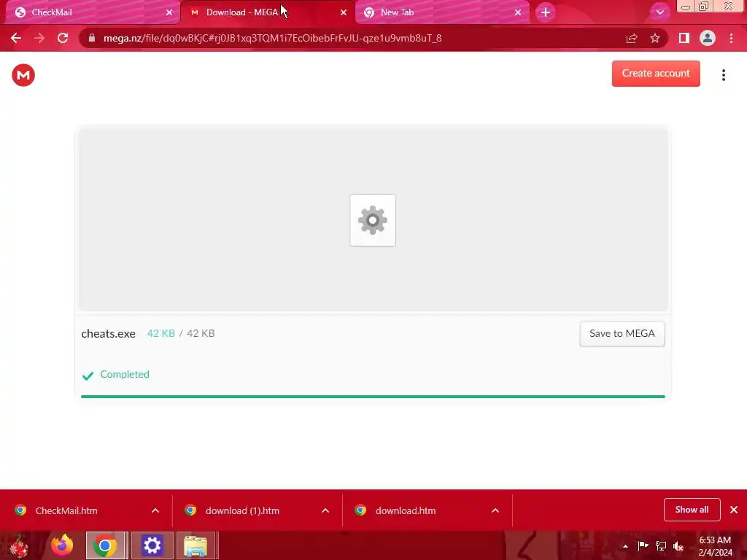Switch to the CheckMail tab
Viewport: 747px width, 560px height.
point(93,12)
